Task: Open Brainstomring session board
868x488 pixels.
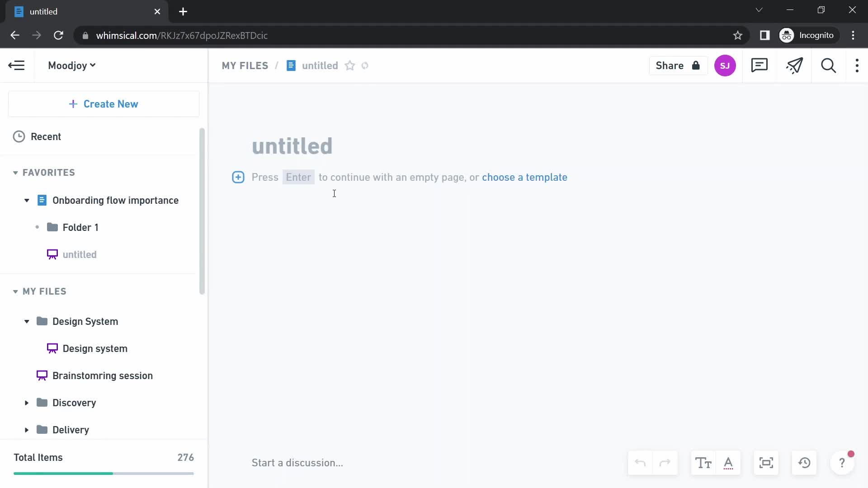Action: tap(102, 375)
